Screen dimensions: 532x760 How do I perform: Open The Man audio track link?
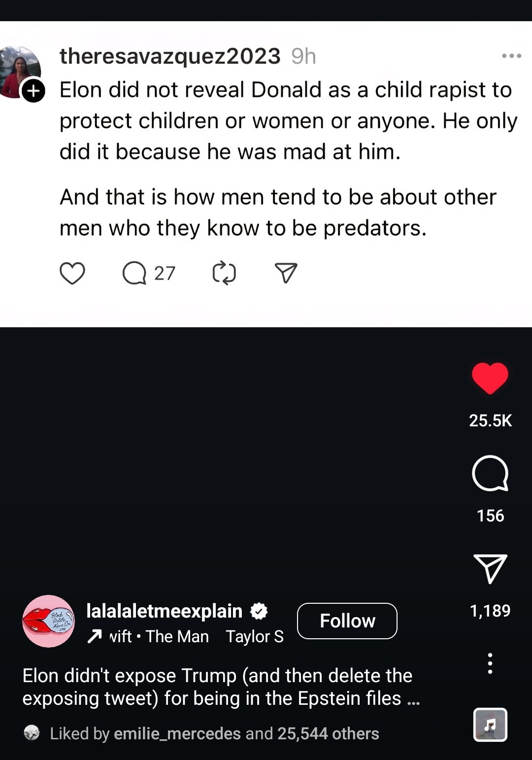(x=177, y=637)
